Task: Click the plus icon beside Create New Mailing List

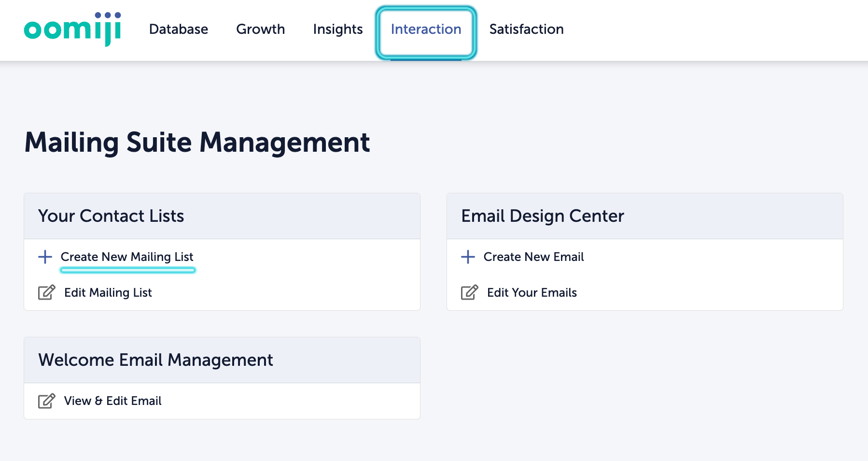Action: pos(45,257)
